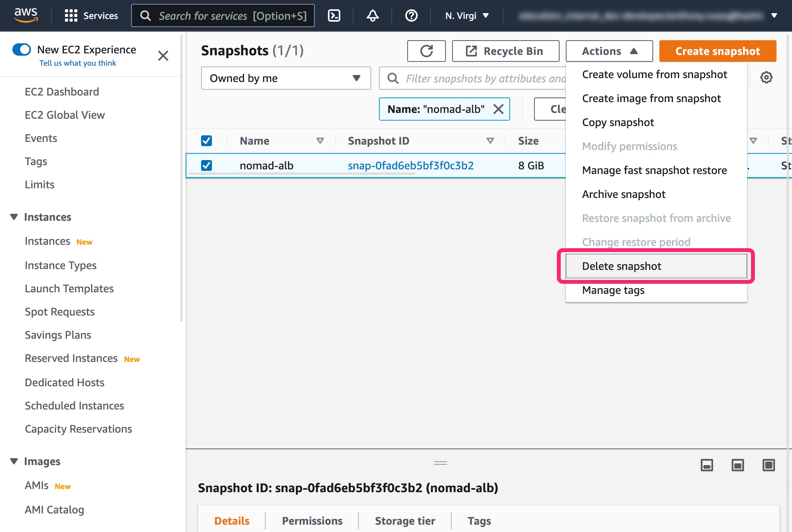792x532 pixels.
Task: Switch to the Permissions tab
Action: coord(312,521)
